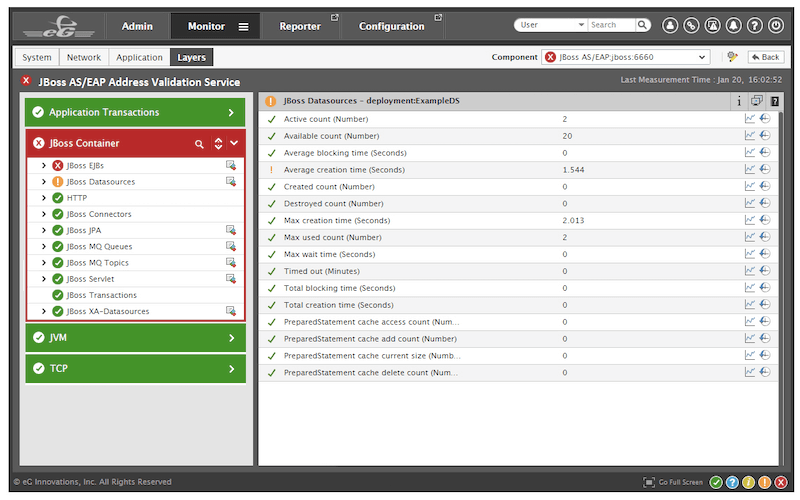This screenshot has height=500, width=800.
Task: Open the graph for Active count
Action: [750, 119]
